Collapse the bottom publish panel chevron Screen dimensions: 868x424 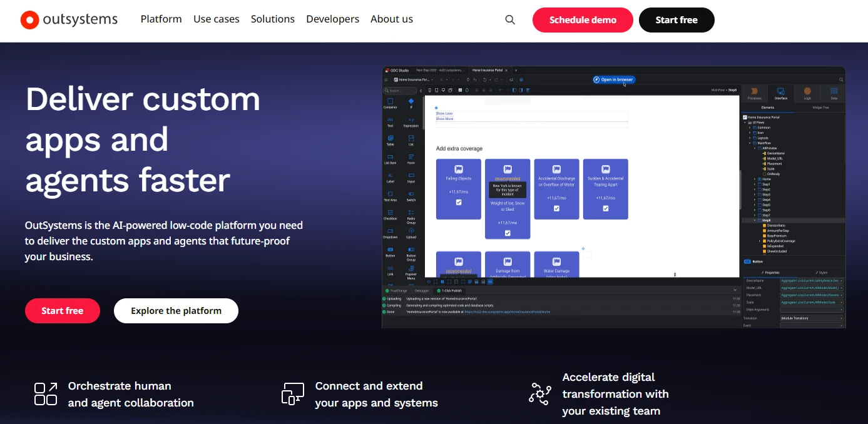point(735,290)
